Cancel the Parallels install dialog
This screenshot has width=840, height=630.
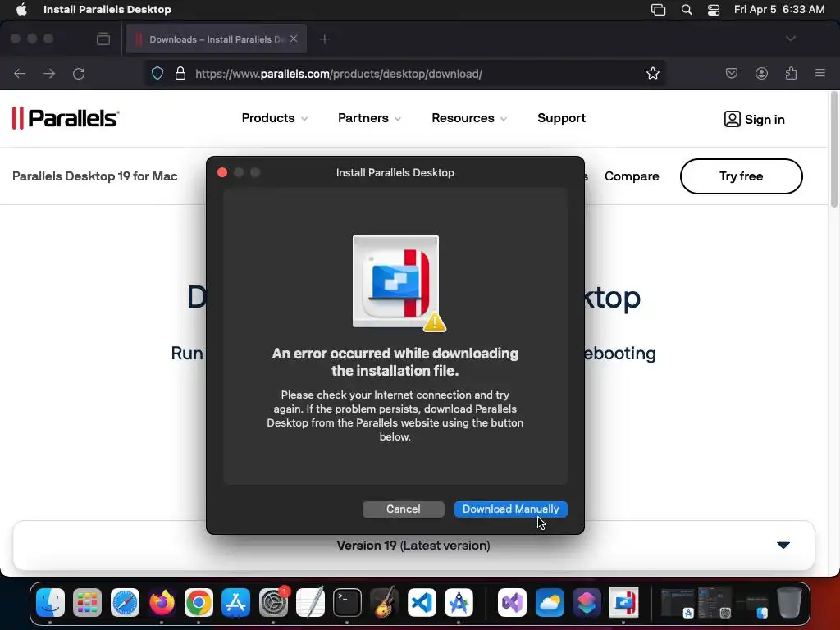[x=404, y=509]
